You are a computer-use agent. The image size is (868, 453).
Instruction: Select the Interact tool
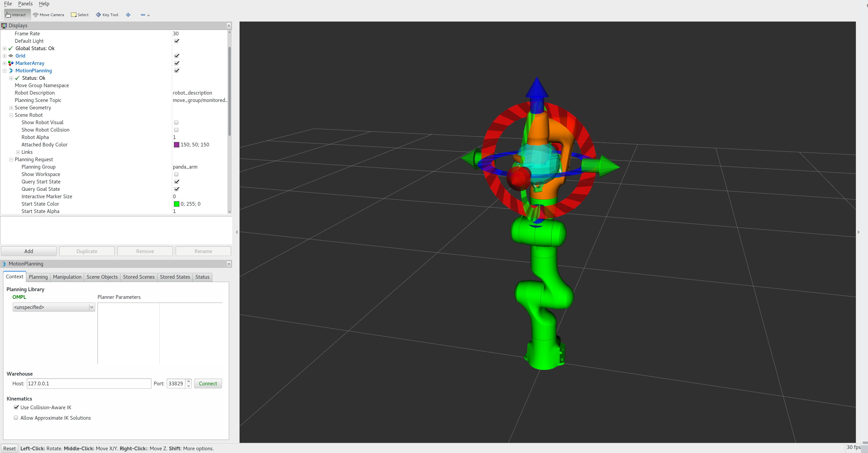pos(16,15)
